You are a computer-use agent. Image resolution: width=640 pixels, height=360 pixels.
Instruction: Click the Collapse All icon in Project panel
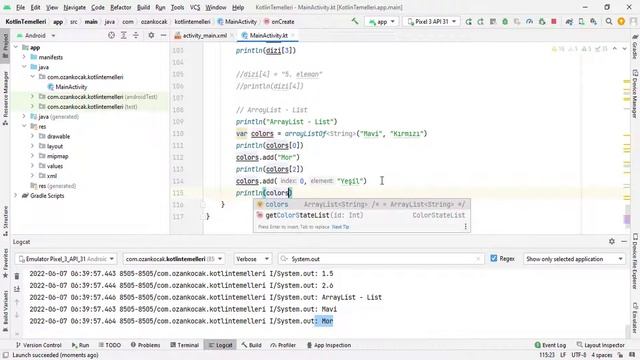point(136,36)
